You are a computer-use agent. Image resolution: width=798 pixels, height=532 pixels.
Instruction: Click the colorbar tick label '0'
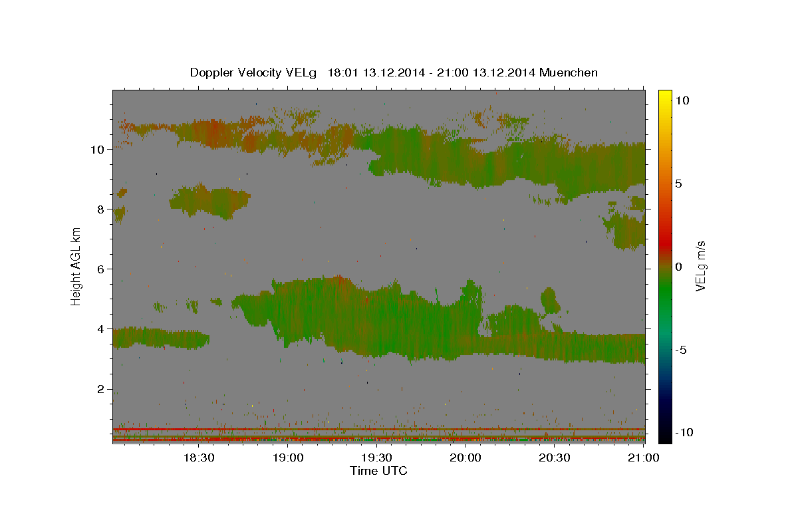click(x=678, y=267)
